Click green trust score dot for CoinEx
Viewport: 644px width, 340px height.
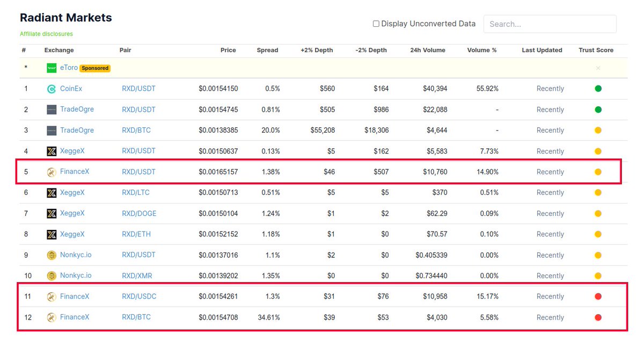point(598,89)
